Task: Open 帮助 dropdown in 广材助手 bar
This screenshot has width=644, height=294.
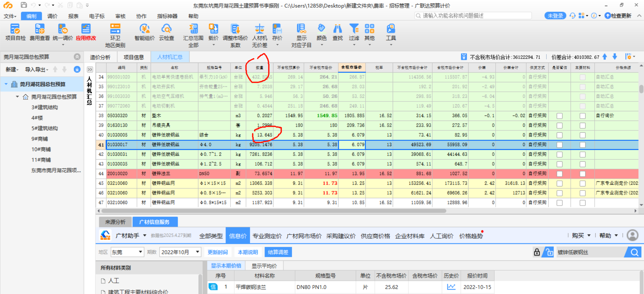Action: [609, 236]
